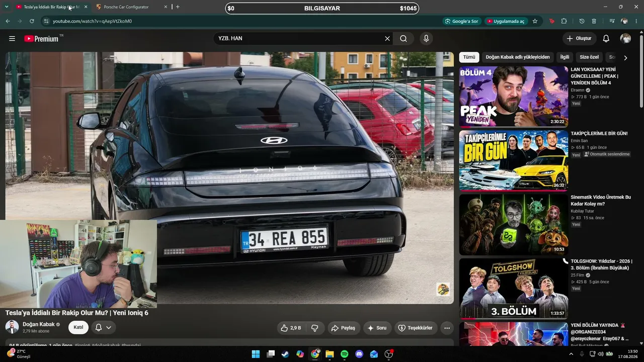The image size is (644, 362).
Task: Open the Takipçilerimle Bir Gün thumbnail
Action: (x=513, y=160)
